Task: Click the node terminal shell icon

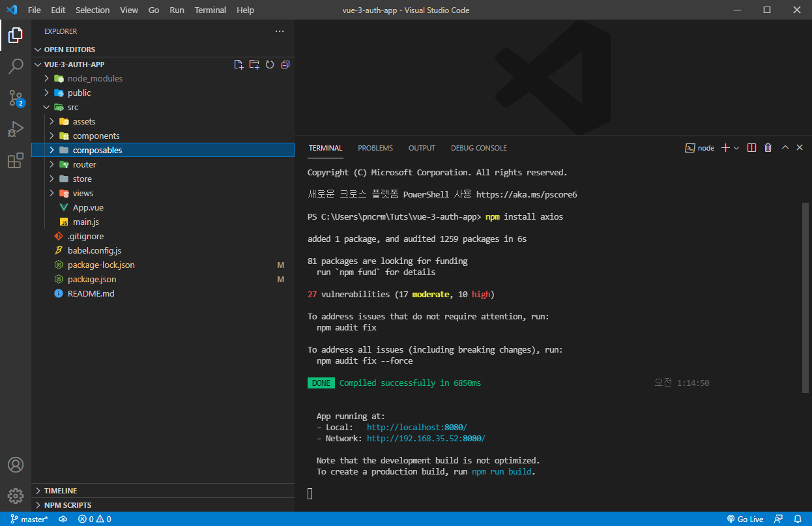Action: [689, 148]
